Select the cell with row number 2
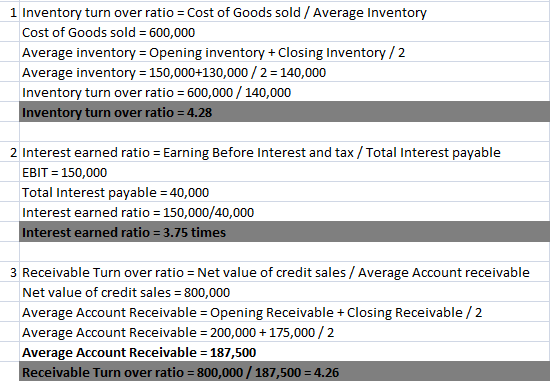The width and height of the screenshot is (550, 381). tap(9, 152)
